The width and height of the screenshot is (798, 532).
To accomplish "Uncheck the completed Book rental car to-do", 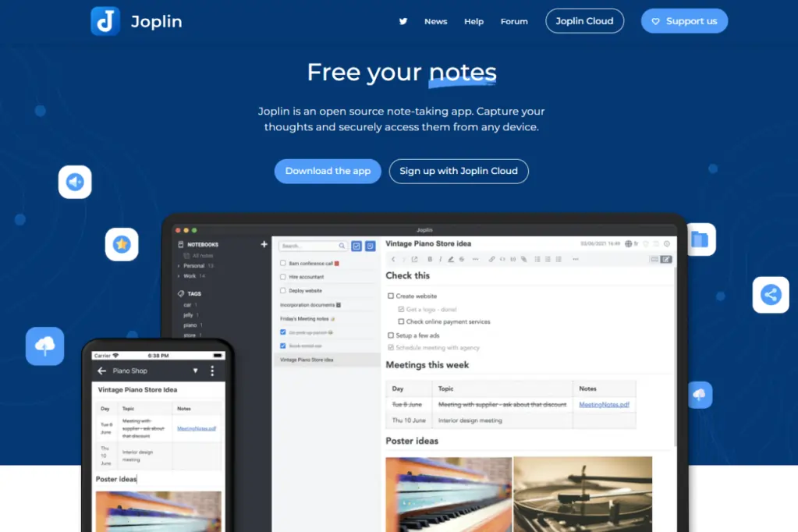I will coord(282,346).
